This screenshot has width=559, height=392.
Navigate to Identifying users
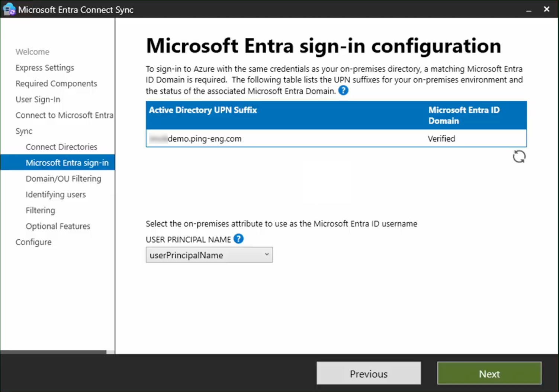[55, 194]
